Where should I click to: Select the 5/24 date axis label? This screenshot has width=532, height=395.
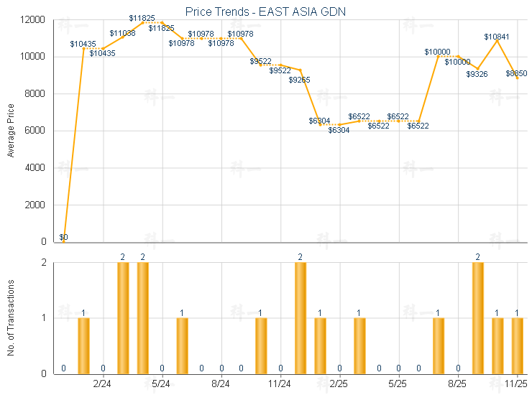coord(162,384)
